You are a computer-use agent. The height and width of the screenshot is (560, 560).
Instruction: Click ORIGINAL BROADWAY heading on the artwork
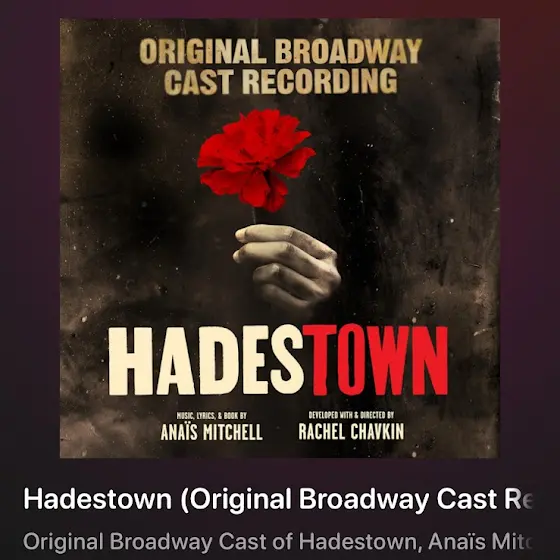point(280,51)
